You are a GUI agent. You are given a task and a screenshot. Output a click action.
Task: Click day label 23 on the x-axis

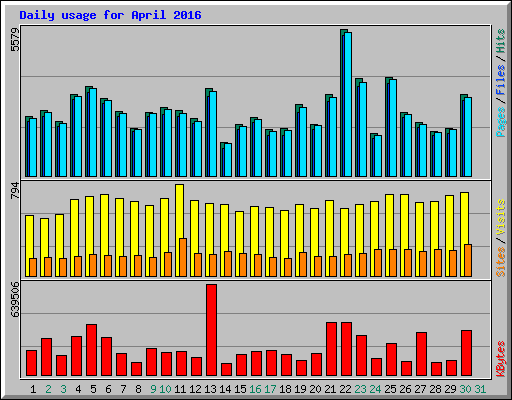click(x=360, y=389)
